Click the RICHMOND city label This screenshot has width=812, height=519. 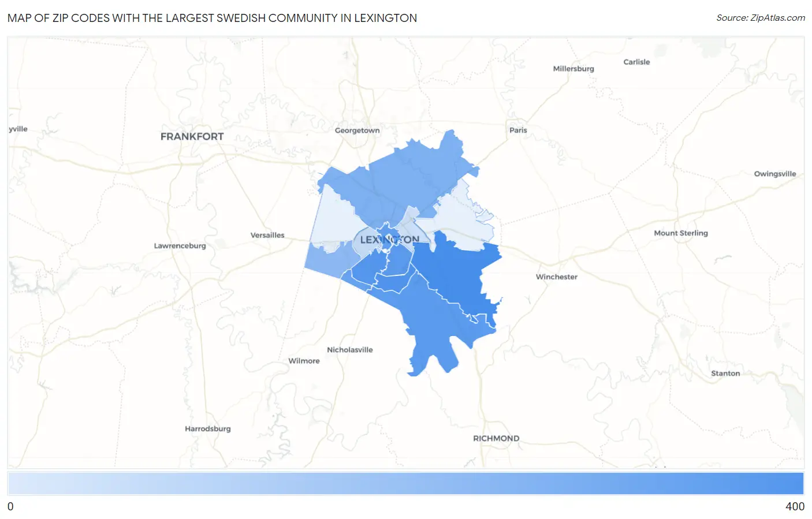tap(496, 438)
